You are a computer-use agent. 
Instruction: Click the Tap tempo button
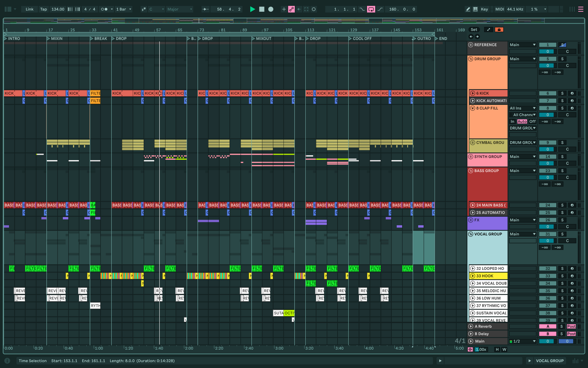43,9
